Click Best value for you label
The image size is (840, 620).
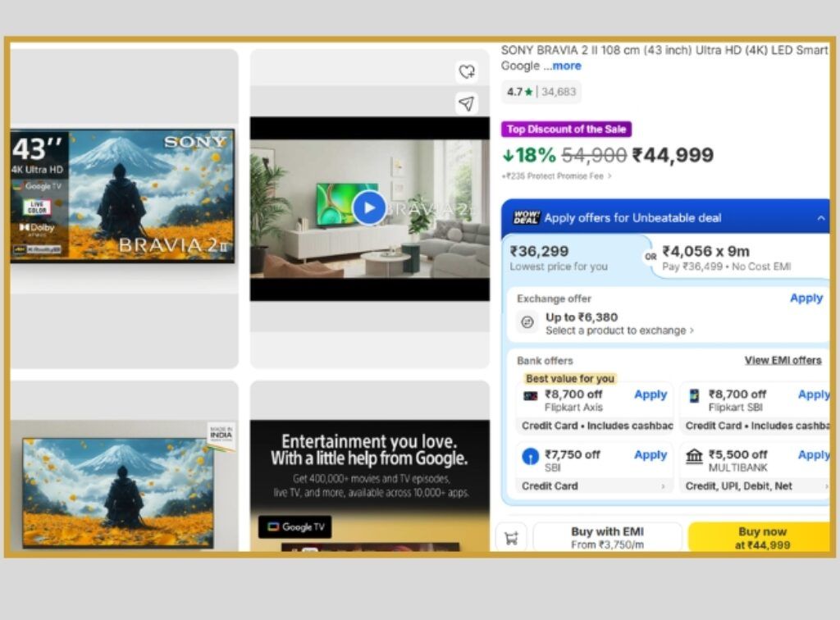pos(570,379)
